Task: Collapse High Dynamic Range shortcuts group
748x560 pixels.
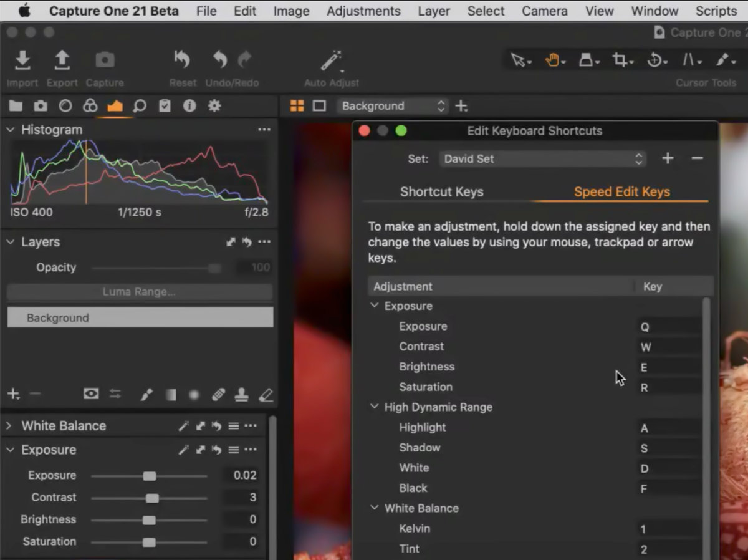Action: (x=374, y=407)
